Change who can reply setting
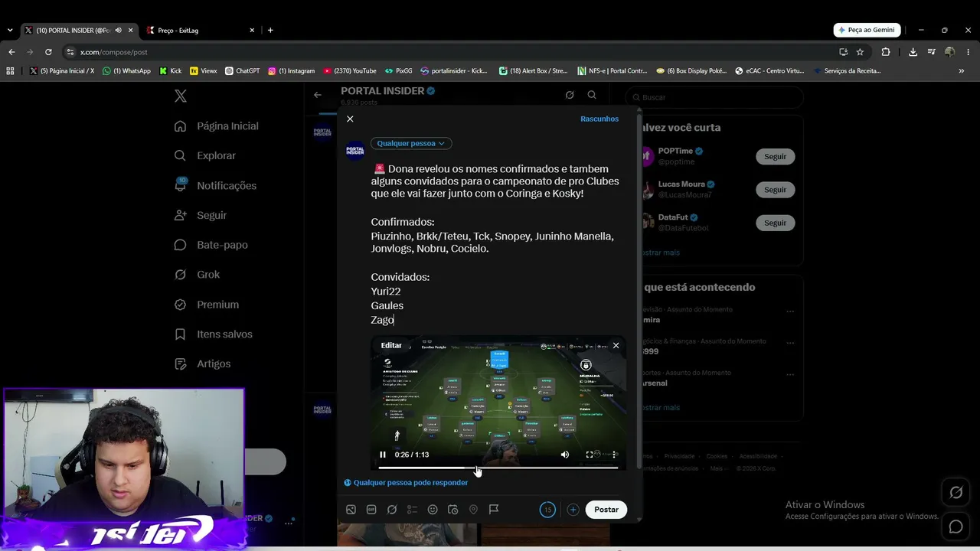 tap(406, 483)
